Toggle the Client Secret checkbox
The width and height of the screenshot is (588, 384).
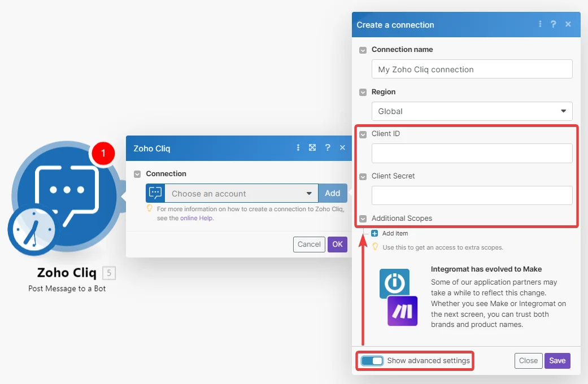[363, 176]
